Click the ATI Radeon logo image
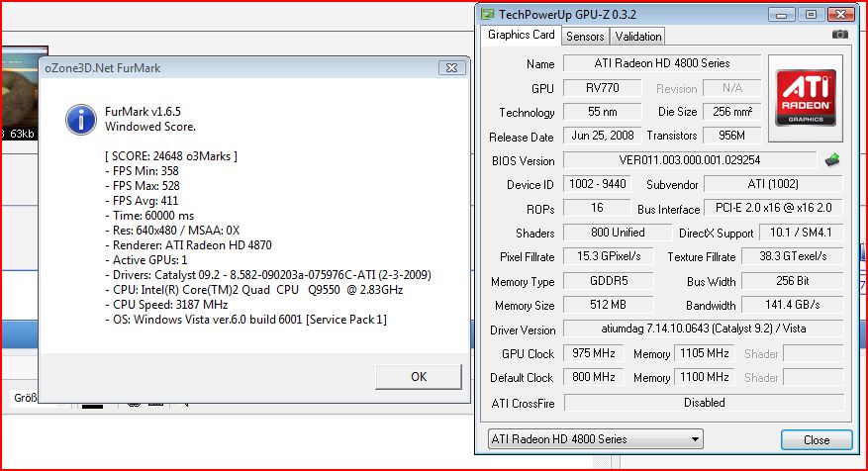The width and height of the screenshot is (868, 471). [806, 98]
